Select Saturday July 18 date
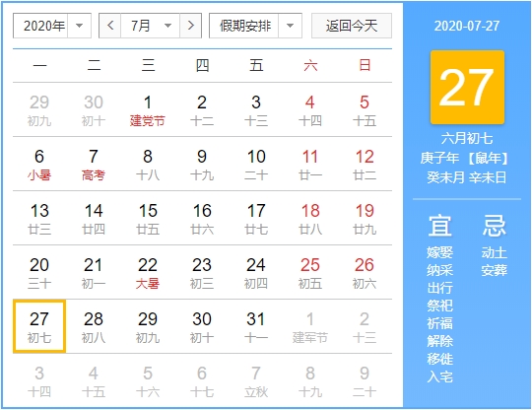 [x=310, y=219]
